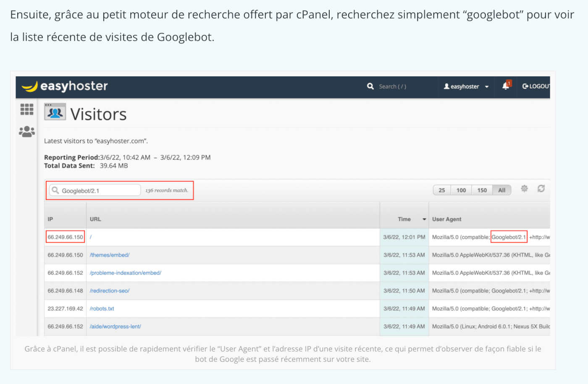
Task: Click the 136 records match text
Action: [x=167, y=191]
